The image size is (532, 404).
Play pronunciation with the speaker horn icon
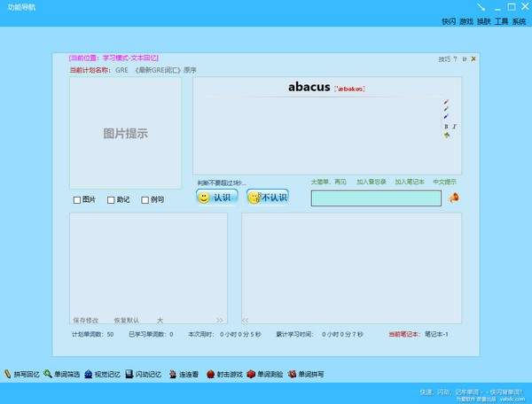pyautogui.click(x=453, y=198)
